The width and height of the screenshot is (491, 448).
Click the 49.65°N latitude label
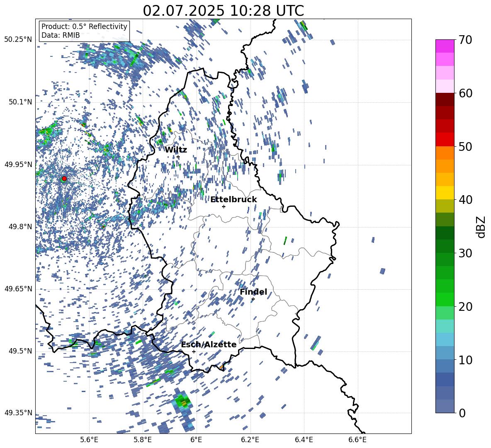(18, 288)
